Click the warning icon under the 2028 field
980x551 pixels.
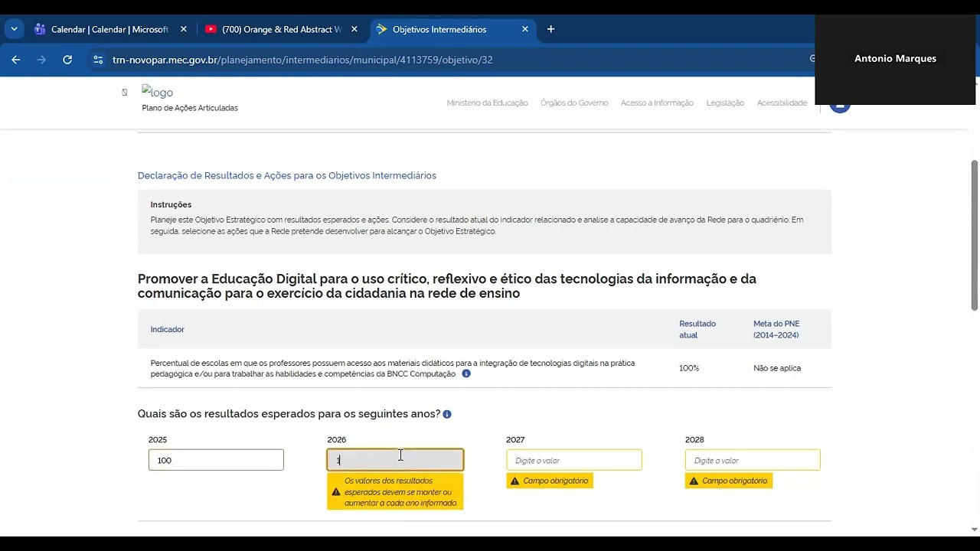pos(694,481)
